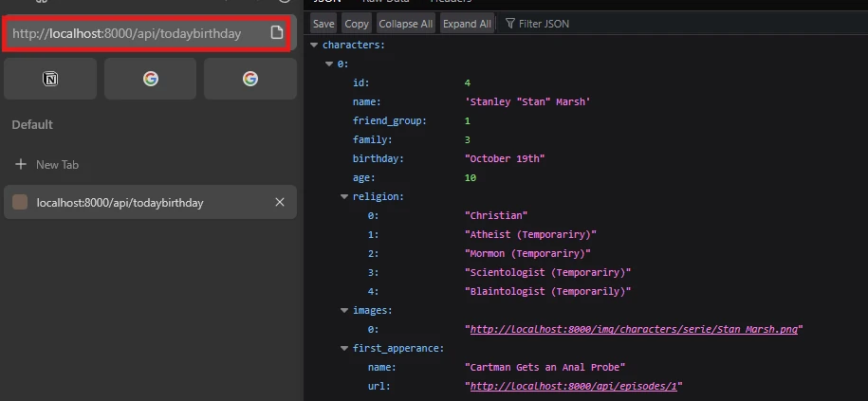Click the friend_group value 1
This screenshot has height=401, width=868.
[x=468, y=120]
